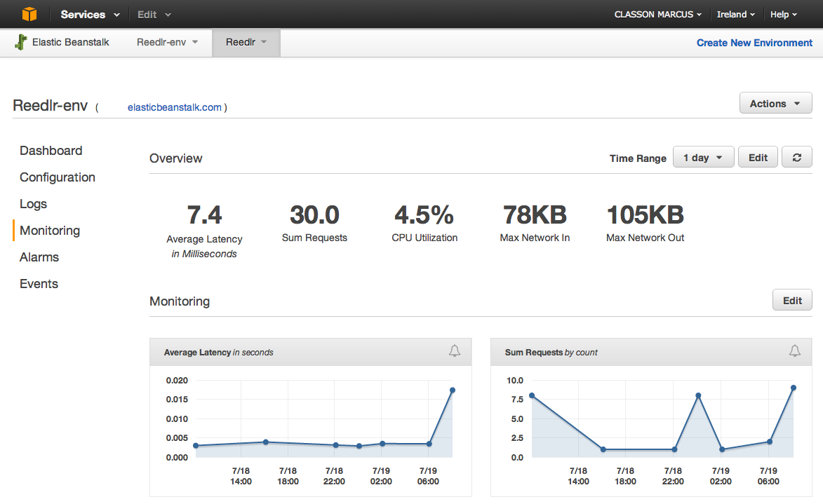823x504 pixels.
Task: Click the refresh icon beside the Overview Edit button
Action: click(796, 158)
